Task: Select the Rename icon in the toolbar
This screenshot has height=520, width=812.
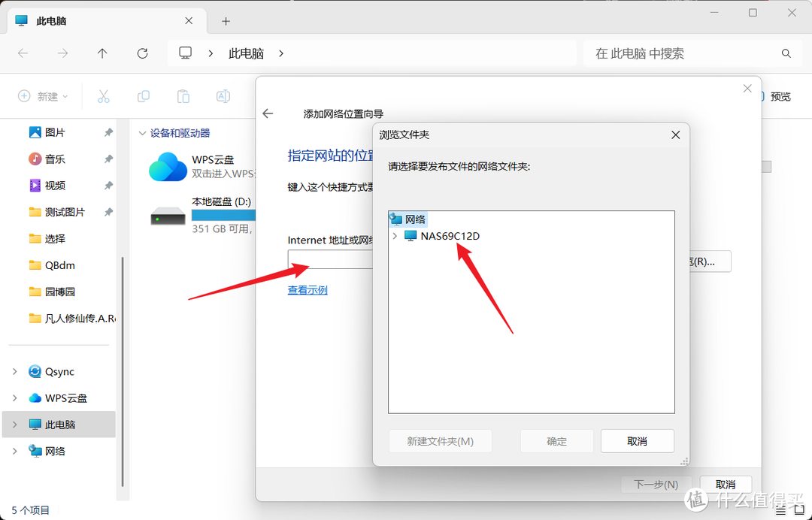Action: [x=221, y=96]
